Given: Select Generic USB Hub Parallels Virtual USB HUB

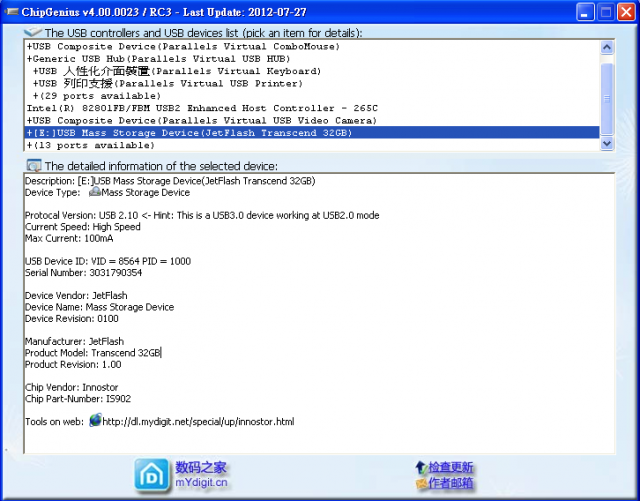Looking at the screenshot, I should point(312,59).
